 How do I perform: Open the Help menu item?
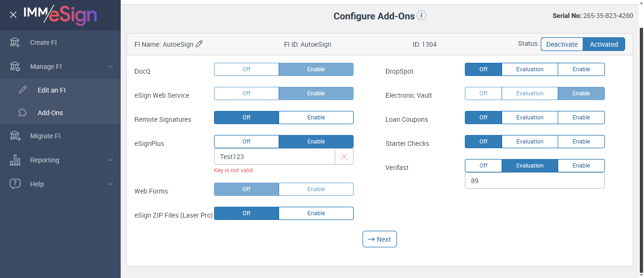[37, 184]
